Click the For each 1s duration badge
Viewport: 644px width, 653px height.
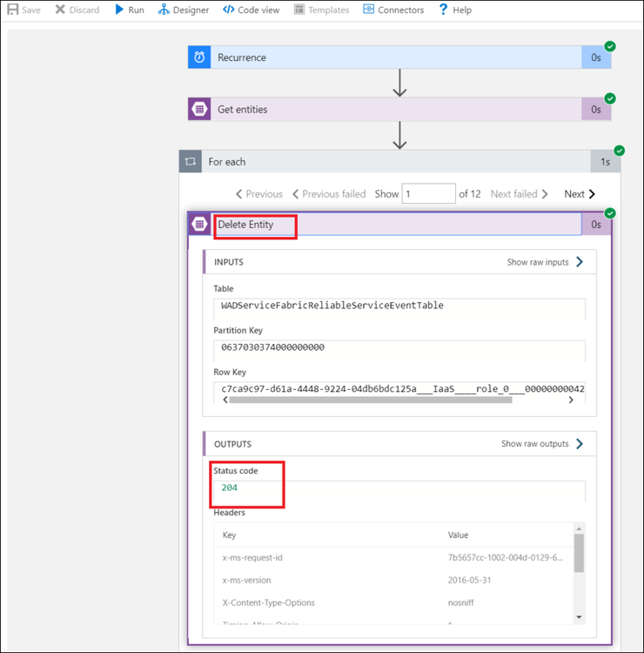tap(606, 162)
